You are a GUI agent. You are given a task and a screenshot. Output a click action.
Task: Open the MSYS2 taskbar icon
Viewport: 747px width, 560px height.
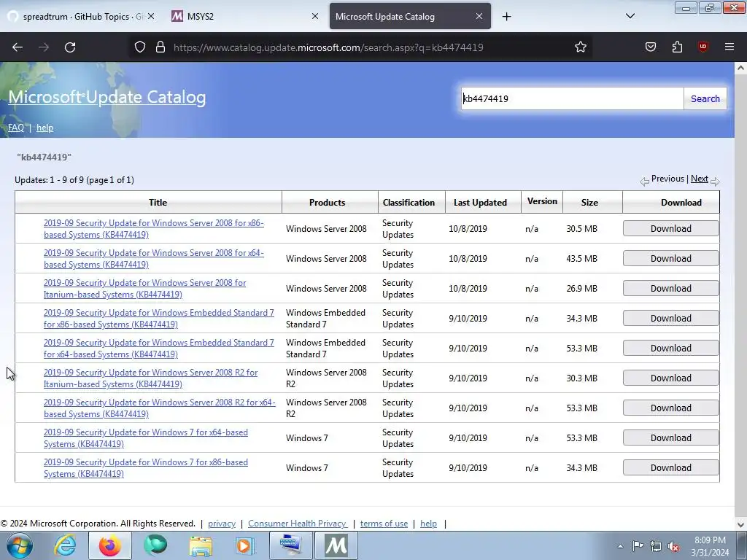[336, 545]
